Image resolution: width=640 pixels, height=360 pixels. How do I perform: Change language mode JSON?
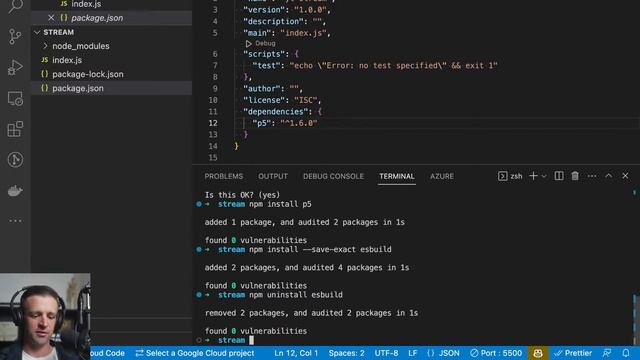(444, 353)
